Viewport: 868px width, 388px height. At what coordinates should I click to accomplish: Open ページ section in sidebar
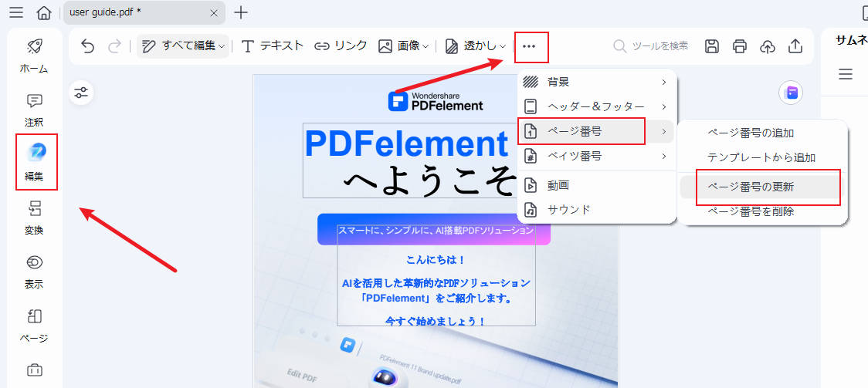click(34, 326)
